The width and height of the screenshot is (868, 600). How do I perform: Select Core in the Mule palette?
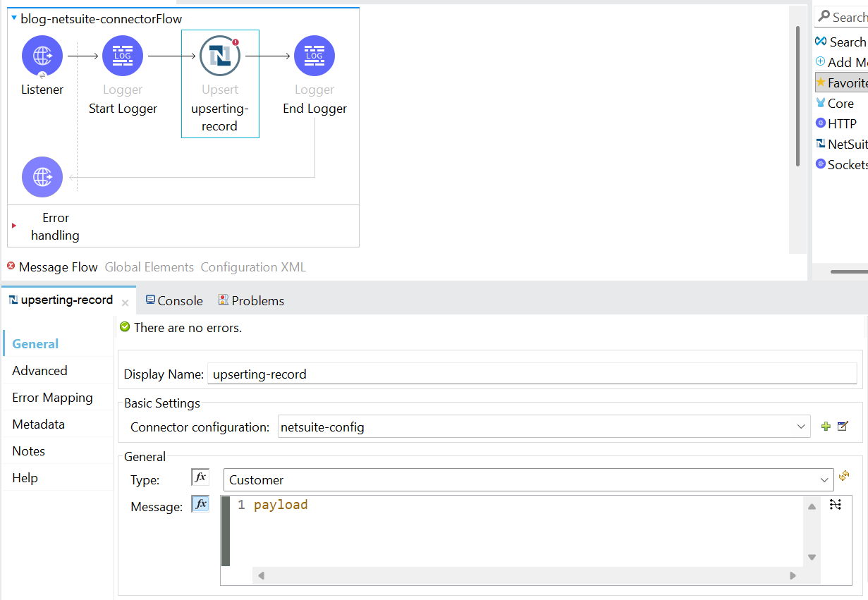coord(841,104)
